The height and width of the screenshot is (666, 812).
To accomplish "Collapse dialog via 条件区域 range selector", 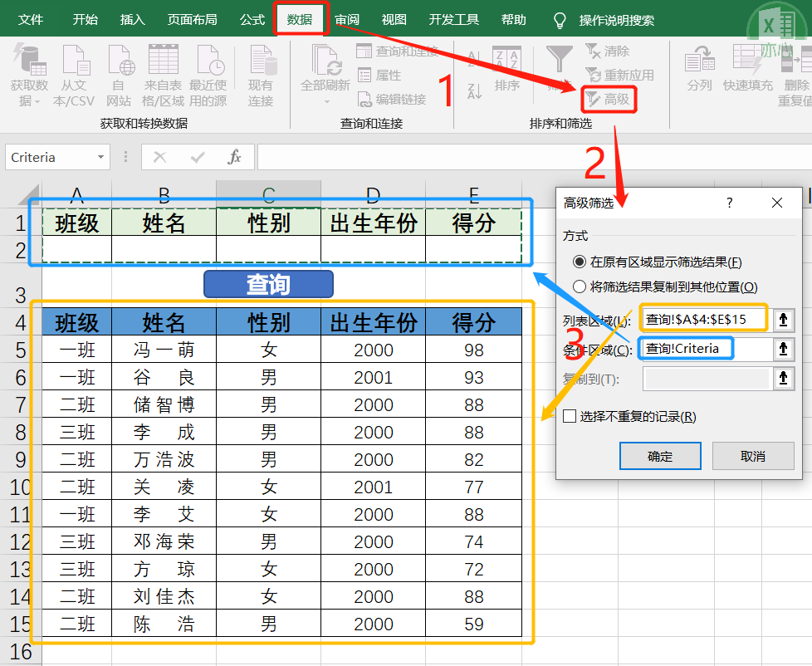I will tap(784, 349).
